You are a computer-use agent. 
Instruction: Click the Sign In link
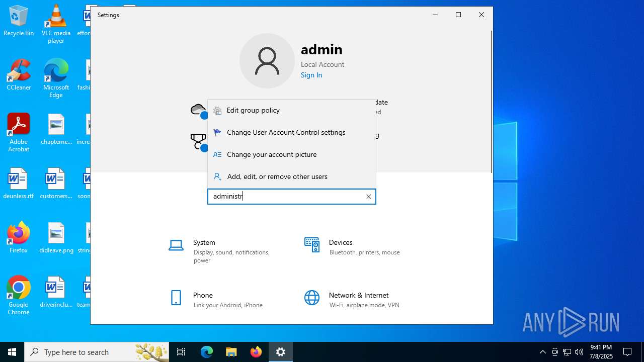311,75
